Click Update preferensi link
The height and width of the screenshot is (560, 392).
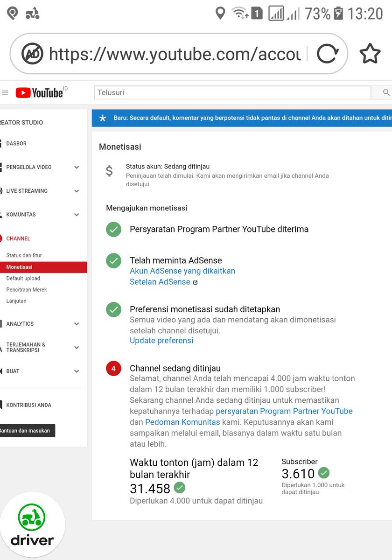(x=161, y=341)
